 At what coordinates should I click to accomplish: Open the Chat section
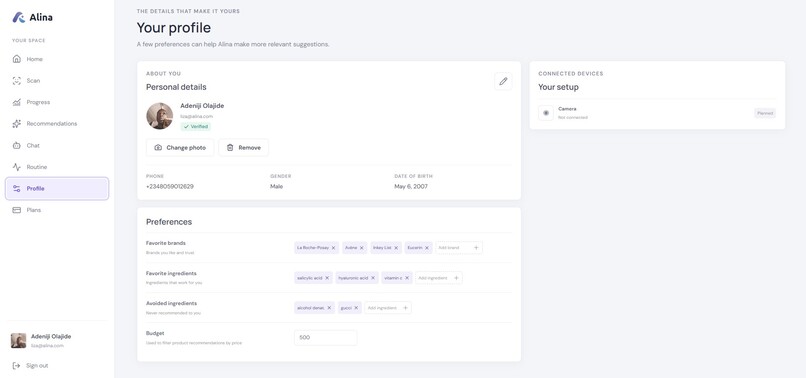(x=57, y=146)
